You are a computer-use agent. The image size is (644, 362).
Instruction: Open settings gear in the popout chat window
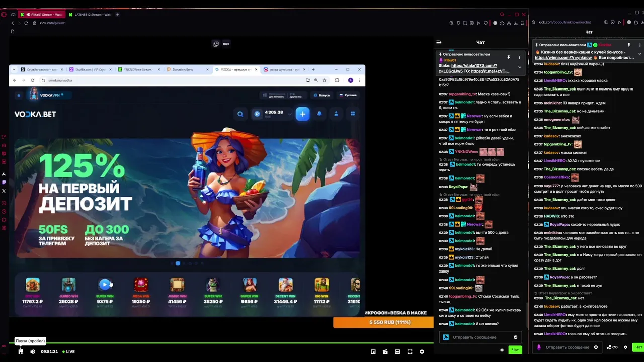(625, 347)
